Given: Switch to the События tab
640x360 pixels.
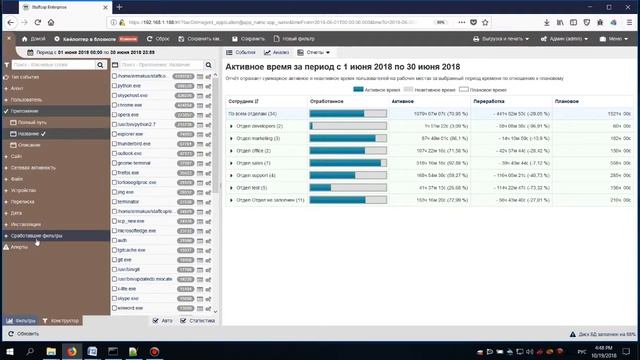Looking at the screenshot, I should (241, 52).
